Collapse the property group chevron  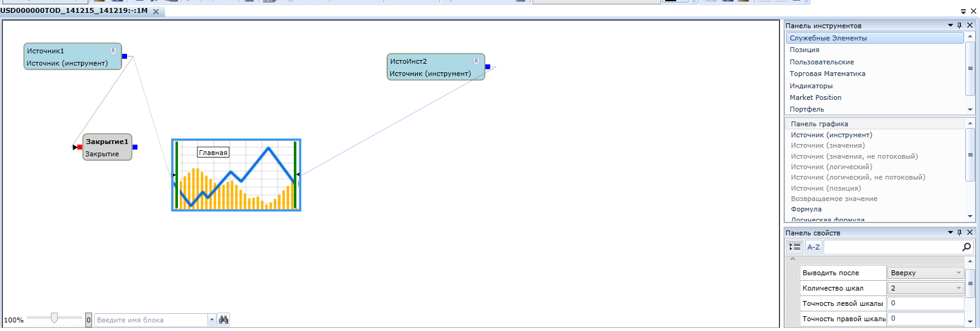tap(793, 259)
